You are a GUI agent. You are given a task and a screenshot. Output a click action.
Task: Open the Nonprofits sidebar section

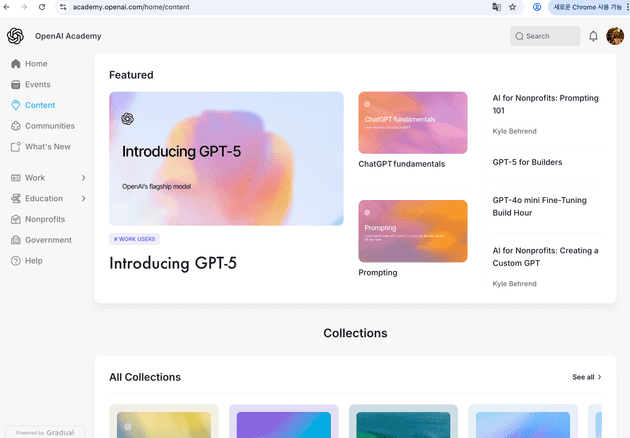[x=45, y=219]
